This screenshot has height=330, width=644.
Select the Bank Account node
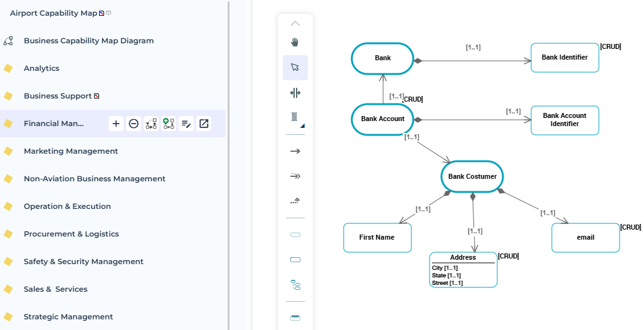point(383,119)
